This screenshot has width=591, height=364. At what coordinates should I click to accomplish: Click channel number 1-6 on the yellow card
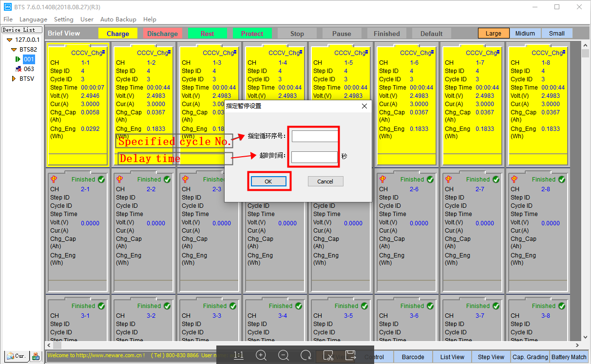click(x=414, y=63)
